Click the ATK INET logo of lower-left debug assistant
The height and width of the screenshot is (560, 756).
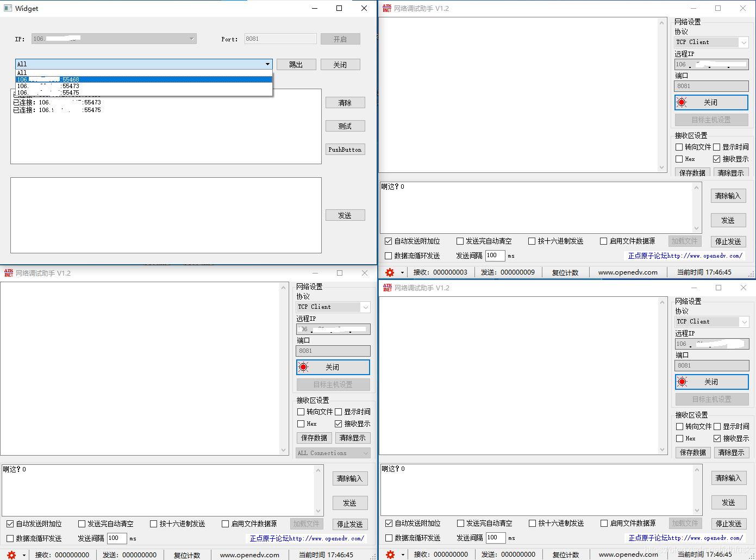(x=9, y=273)
